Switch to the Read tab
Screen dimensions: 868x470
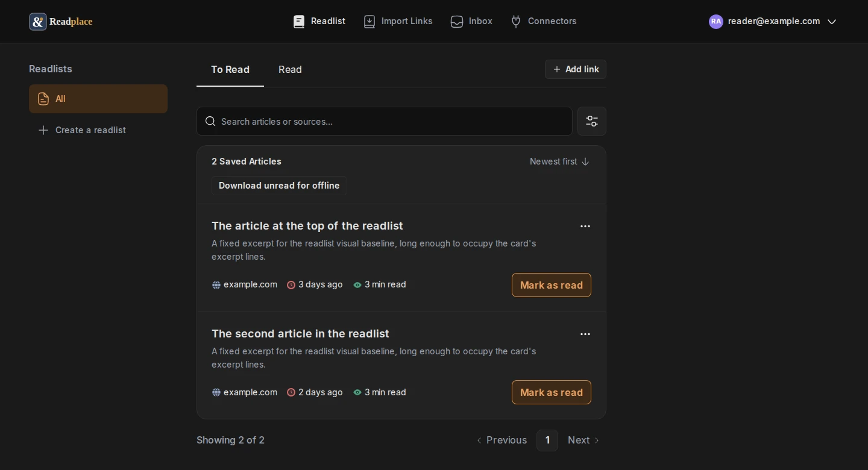click(290, 69)
